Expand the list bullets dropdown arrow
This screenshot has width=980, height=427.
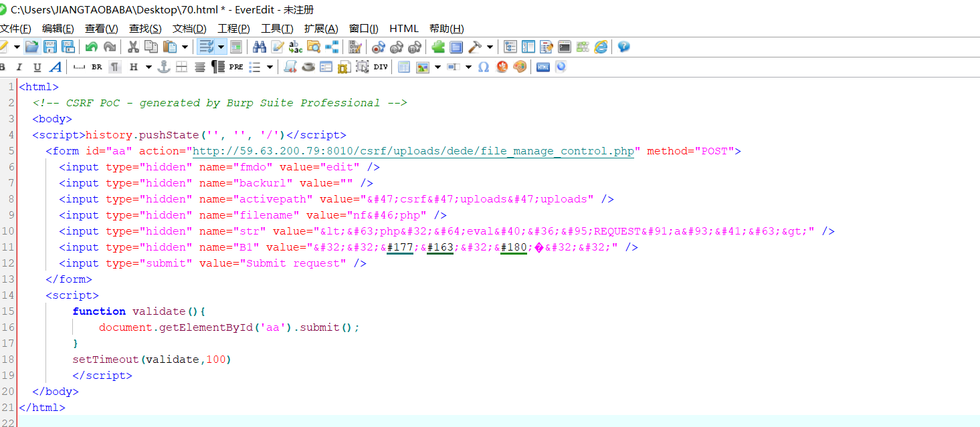click(x=270, y=67)
